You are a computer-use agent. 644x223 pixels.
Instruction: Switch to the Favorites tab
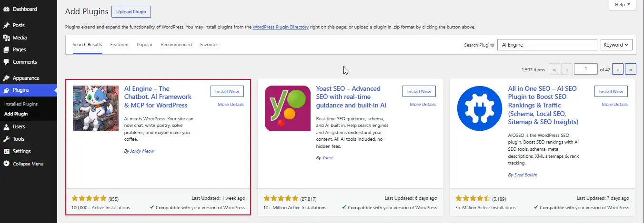click(x=209, y=45)
